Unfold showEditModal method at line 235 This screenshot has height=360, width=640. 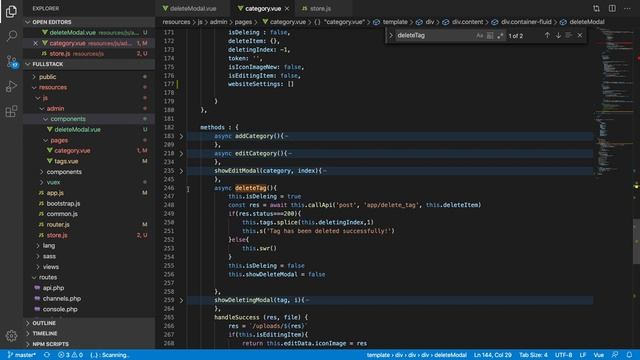181,171
